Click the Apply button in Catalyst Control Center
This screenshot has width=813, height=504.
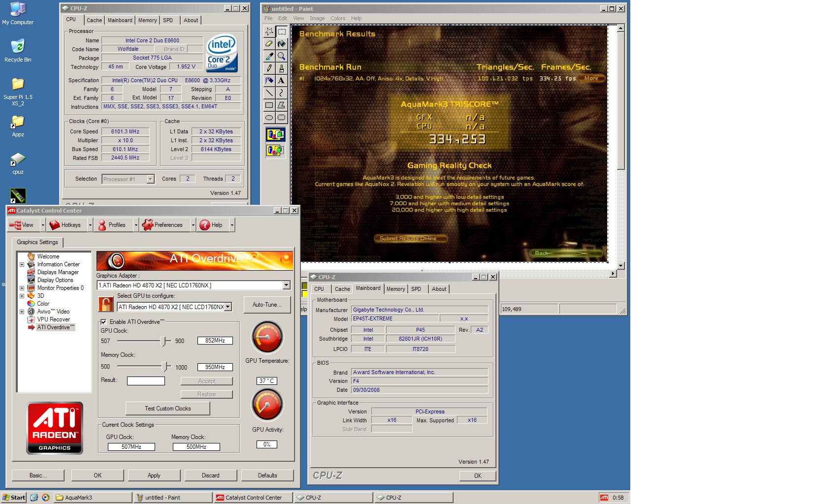coord(154,475)
